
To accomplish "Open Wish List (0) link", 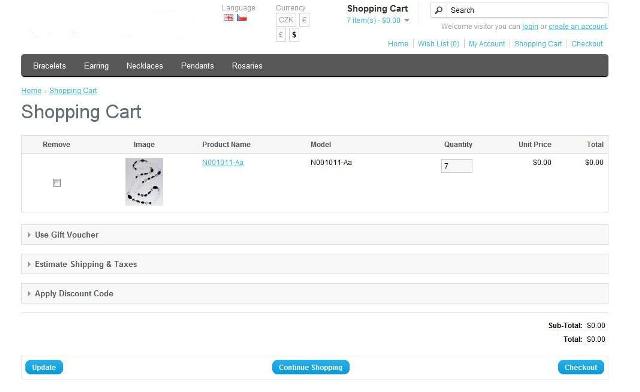I will [x=438, y=44].
